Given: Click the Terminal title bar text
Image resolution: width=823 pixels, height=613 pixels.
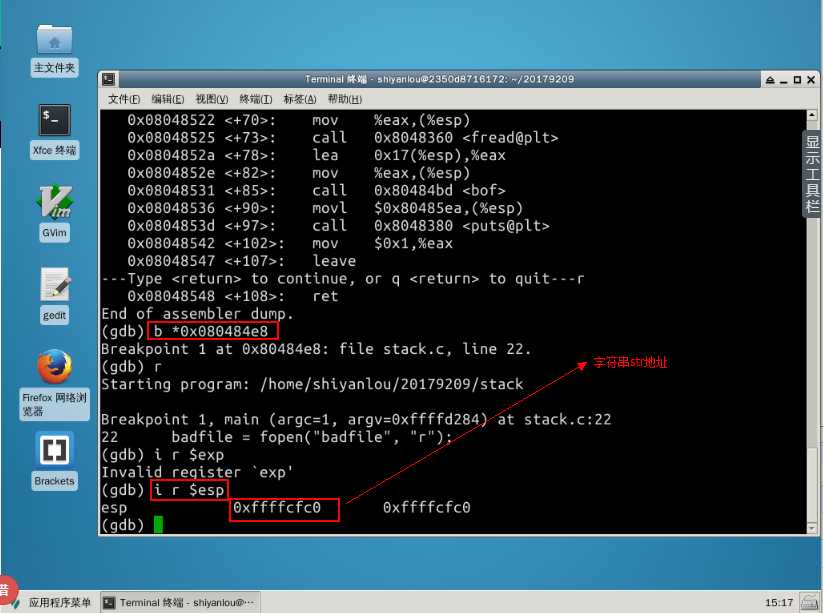Looking at the screenshot, I should [x=439, y=79].
